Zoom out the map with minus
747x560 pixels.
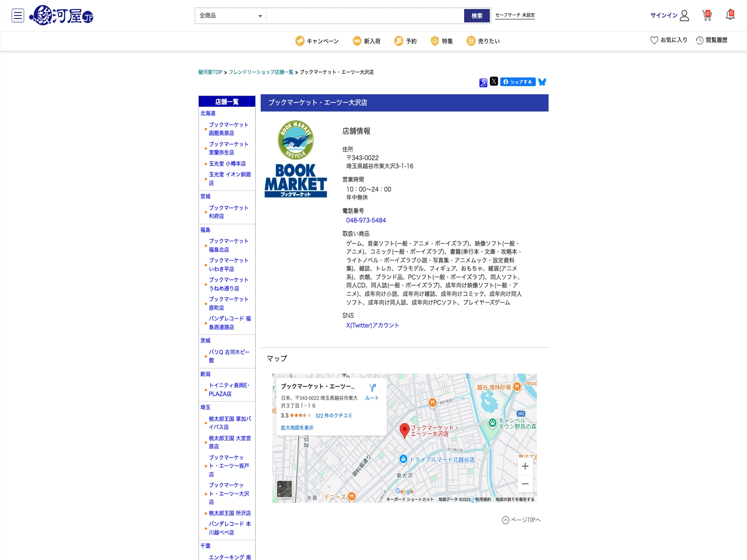tap(525, 484)
